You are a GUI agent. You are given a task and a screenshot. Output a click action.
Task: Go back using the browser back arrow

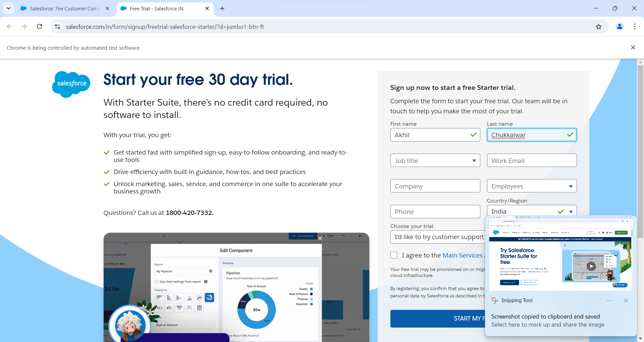point(9,26)
